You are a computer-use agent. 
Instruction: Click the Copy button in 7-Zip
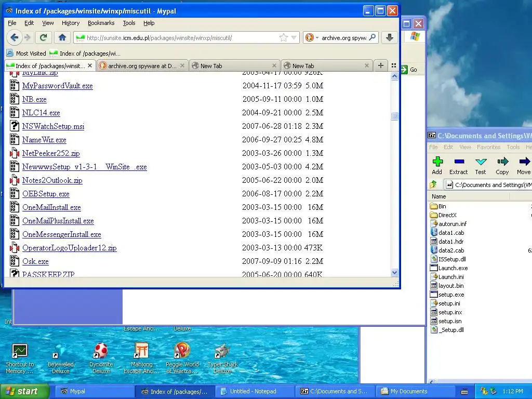coord(502,166)
